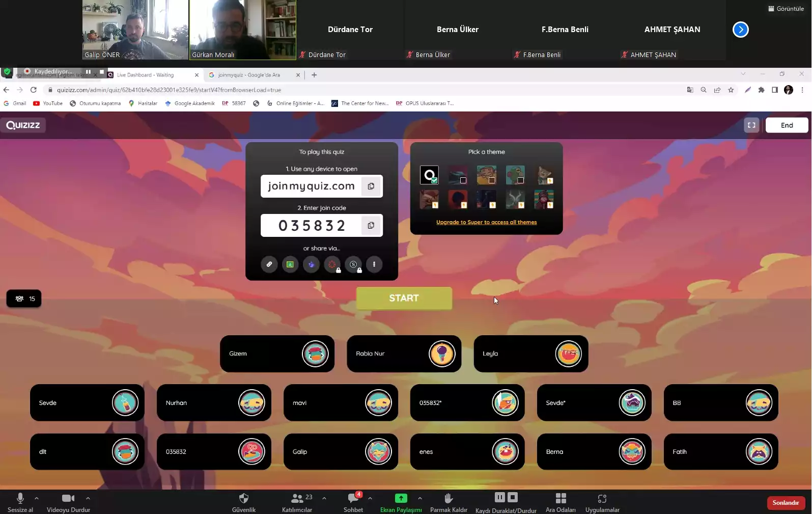This screenshot has width=812, height=514.
Task: Select second locked theme in bottom row
Action: 458,199
